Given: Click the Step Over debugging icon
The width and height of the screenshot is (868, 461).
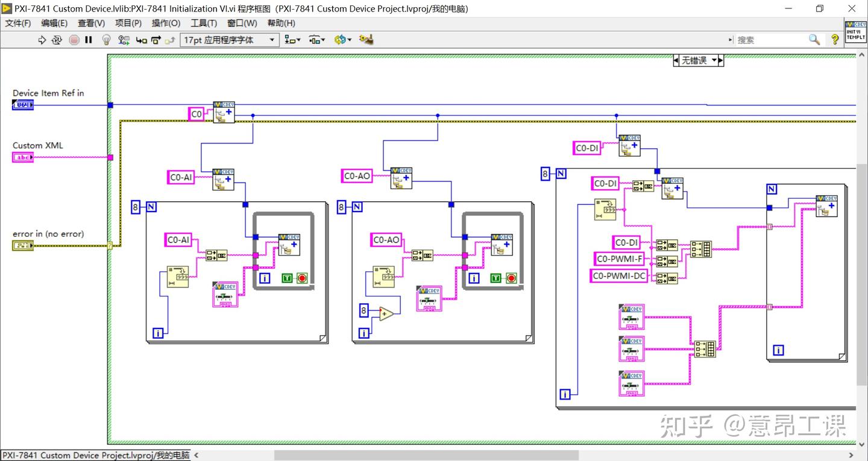Looking at the screenshot, I should coord(156,40).
